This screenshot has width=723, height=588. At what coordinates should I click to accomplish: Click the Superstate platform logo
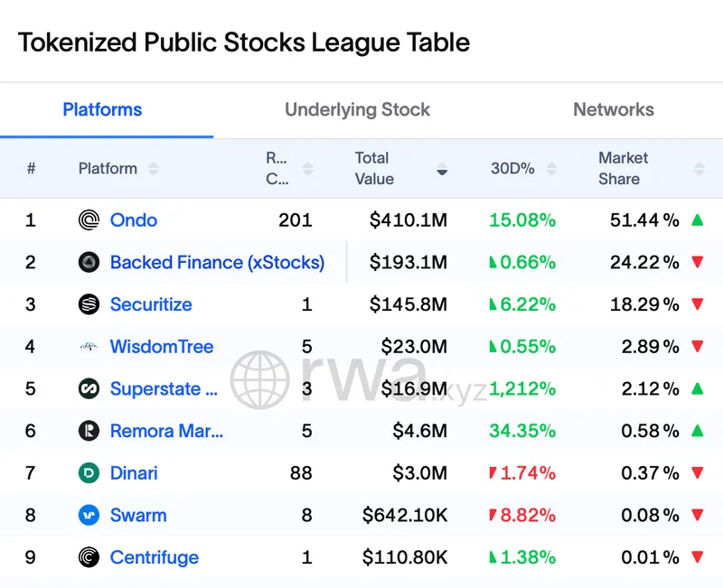(89, 389)
